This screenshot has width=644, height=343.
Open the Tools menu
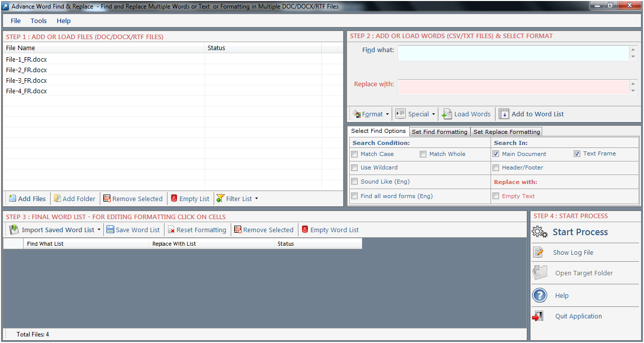[x=39, y=21]
